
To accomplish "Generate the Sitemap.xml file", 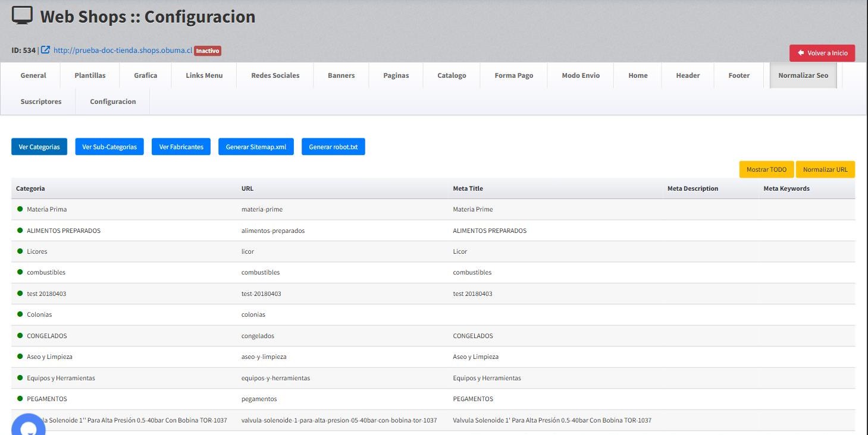I will point(256,147).
